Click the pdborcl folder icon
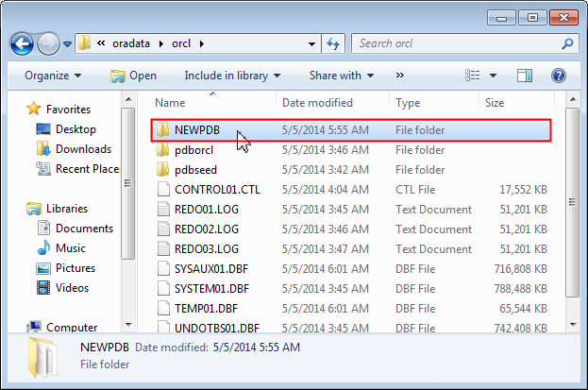Viewport: 588px width, 390px height. tap(162, 149)
